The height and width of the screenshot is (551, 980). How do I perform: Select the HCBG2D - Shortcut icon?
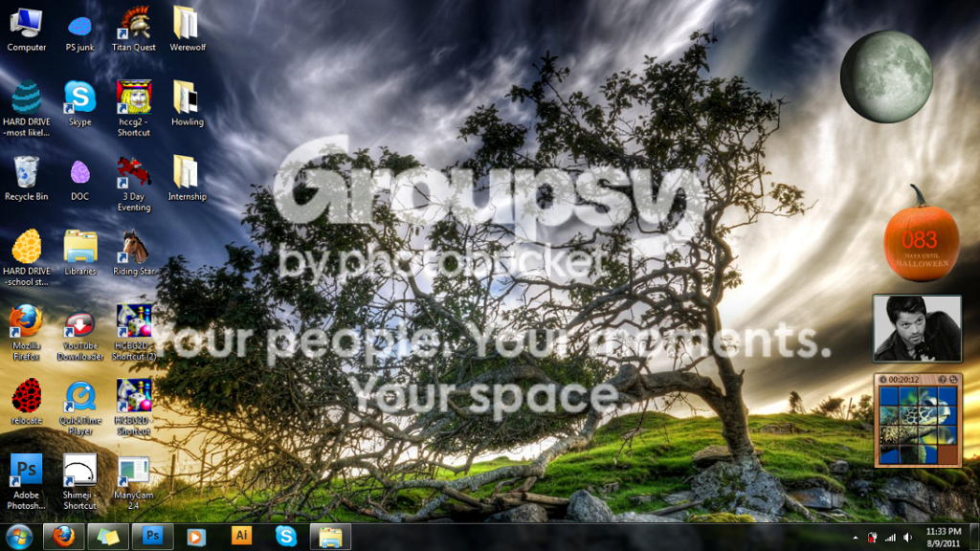coord(134,408)
